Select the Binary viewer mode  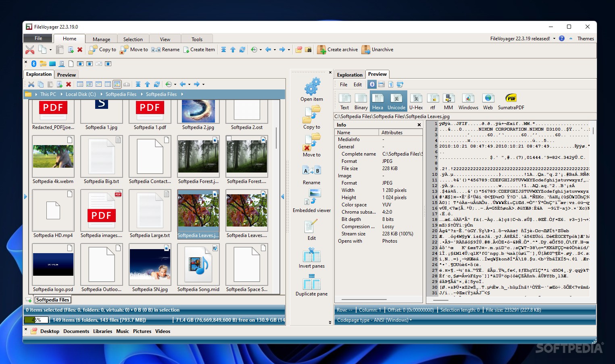pyautogui.click(x=361, y=102)
